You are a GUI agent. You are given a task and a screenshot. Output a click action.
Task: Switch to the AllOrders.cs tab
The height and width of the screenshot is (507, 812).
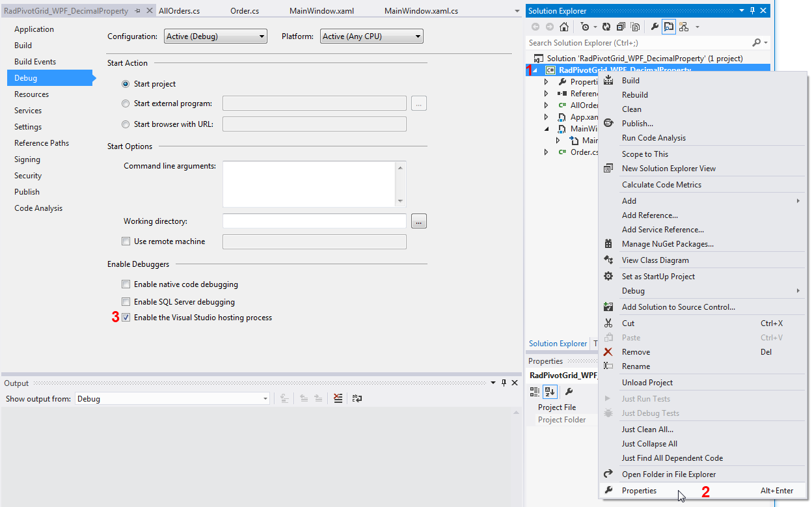coord(179,11)
